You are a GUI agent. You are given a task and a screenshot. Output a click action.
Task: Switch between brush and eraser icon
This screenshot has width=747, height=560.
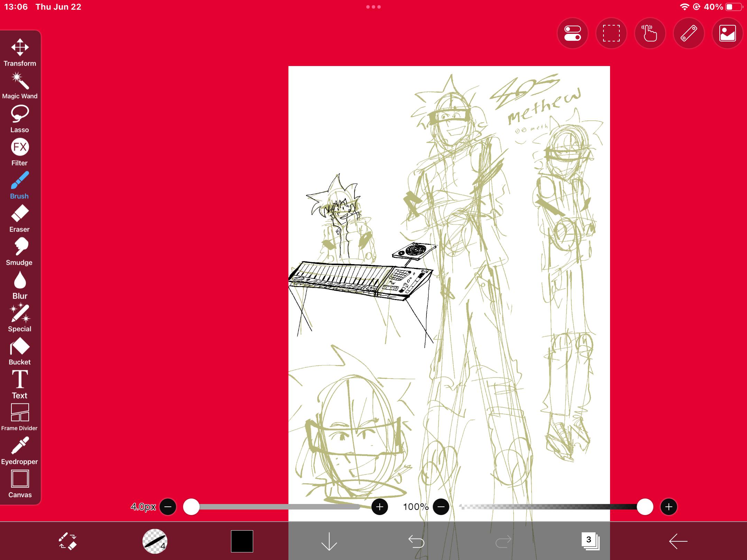pyautogui.click(x=68, y=541)
